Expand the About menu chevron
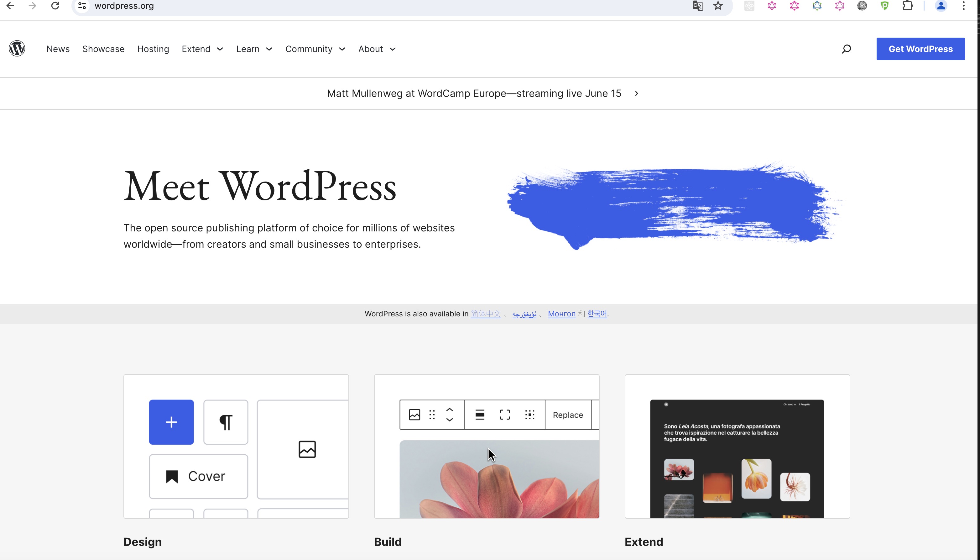Viewport: 980px width, 560px height. click(x=392, y=49)
